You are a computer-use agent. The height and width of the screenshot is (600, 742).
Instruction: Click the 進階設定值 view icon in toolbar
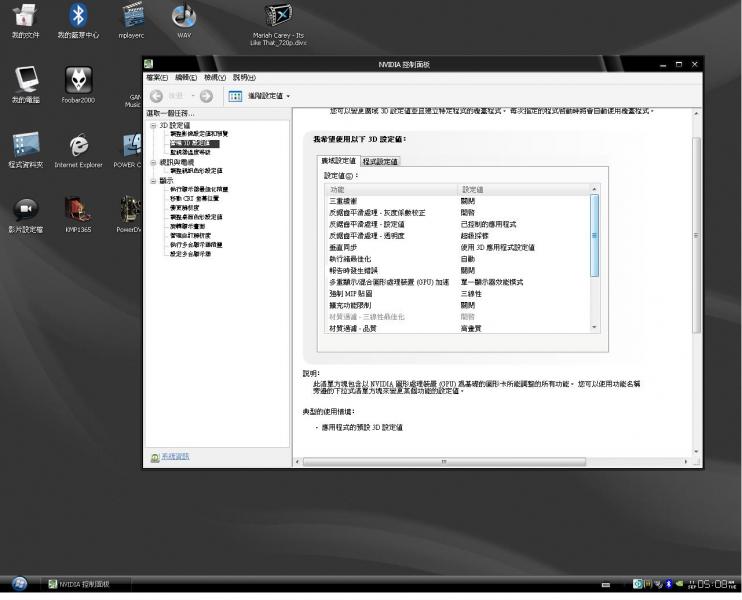pos(236,96)
